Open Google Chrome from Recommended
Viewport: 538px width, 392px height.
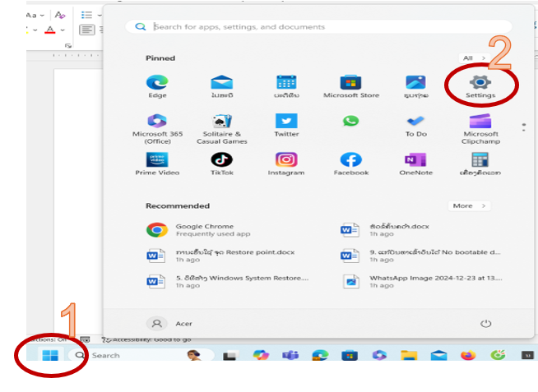(x=204, y=230)
